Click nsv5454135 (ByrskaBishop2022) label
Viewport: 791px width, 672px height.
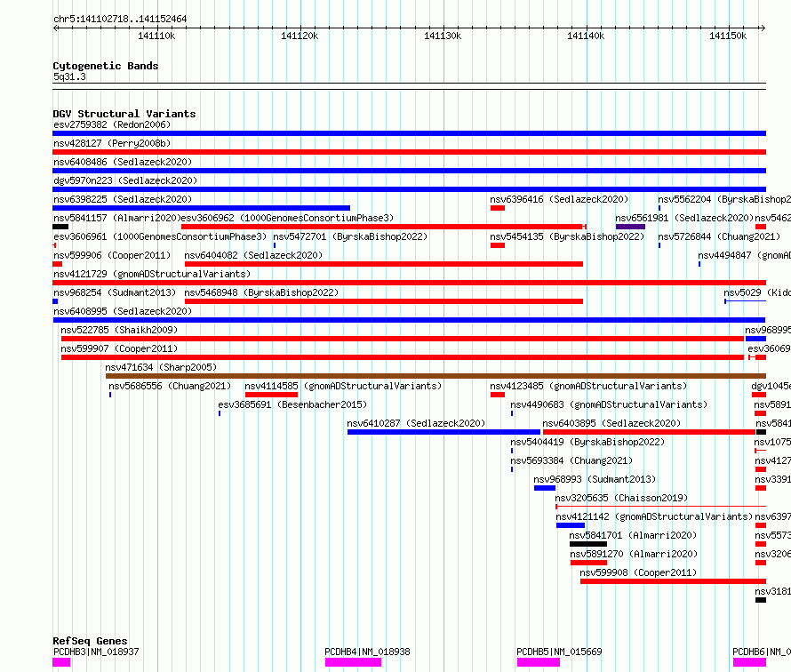[567, 236]
